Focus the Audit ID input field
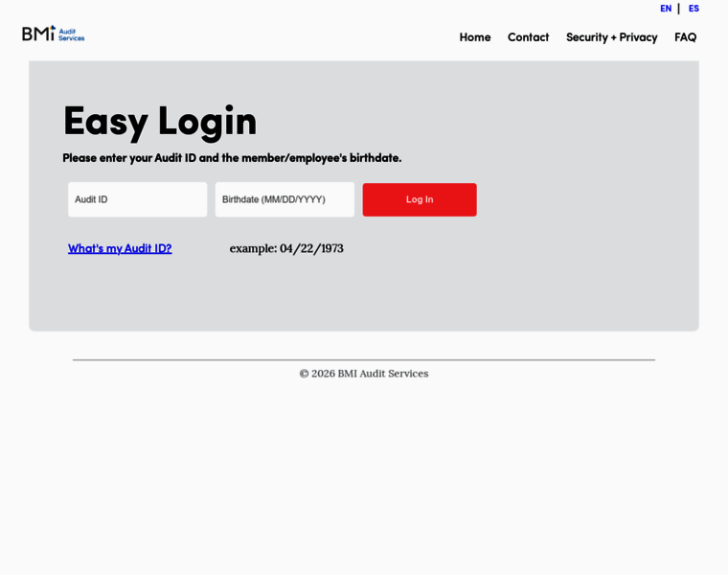The image size is (728, 575). click(137, 199)
